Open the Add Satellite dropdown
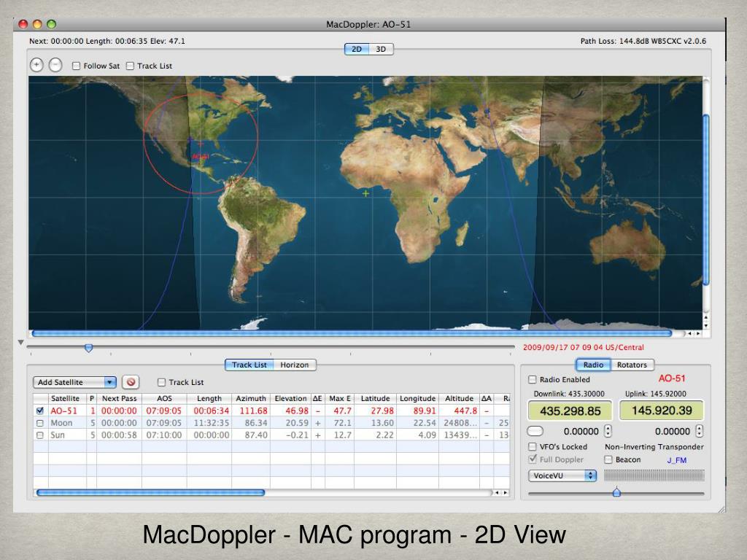The height and width of the screenshot is (560, 747). coord(75,382)
